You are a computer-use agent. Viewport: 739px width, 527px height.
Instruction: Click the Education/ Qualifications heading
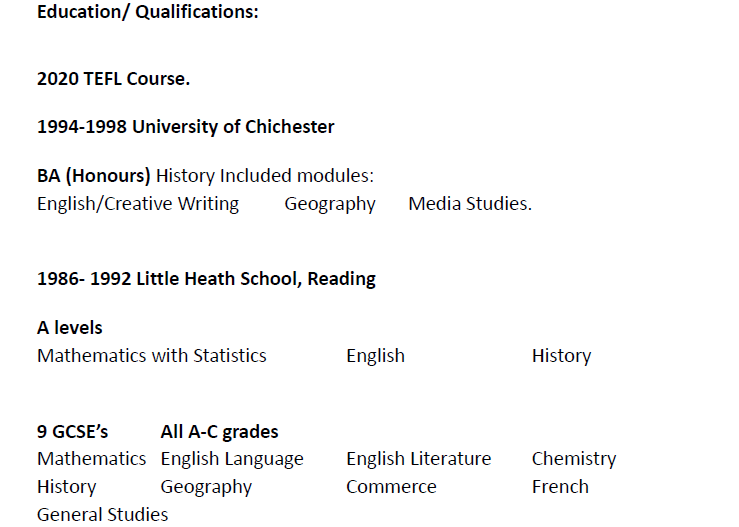[x=147, y=14]
